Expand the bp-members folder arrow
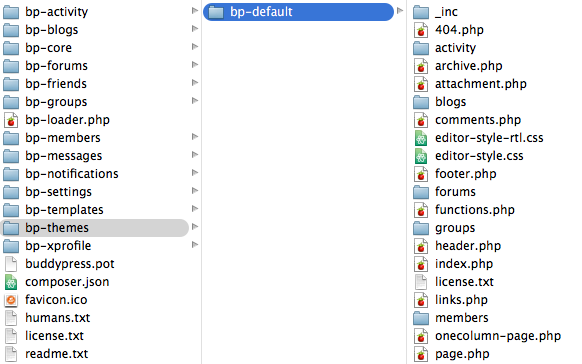 (194, 137)
